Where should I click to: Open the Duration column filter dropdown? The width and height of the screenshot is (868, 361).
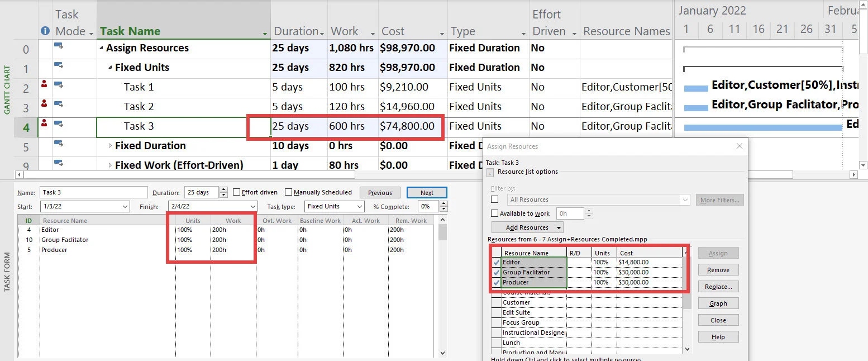322,34
